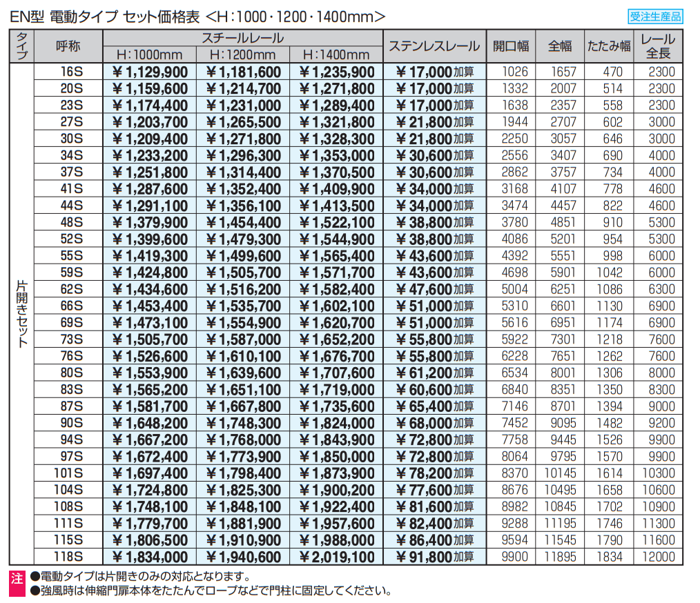This screenshot has height=603, width=700.
Task: Select the たたみ幅 column header
Action: click(609, 47)
